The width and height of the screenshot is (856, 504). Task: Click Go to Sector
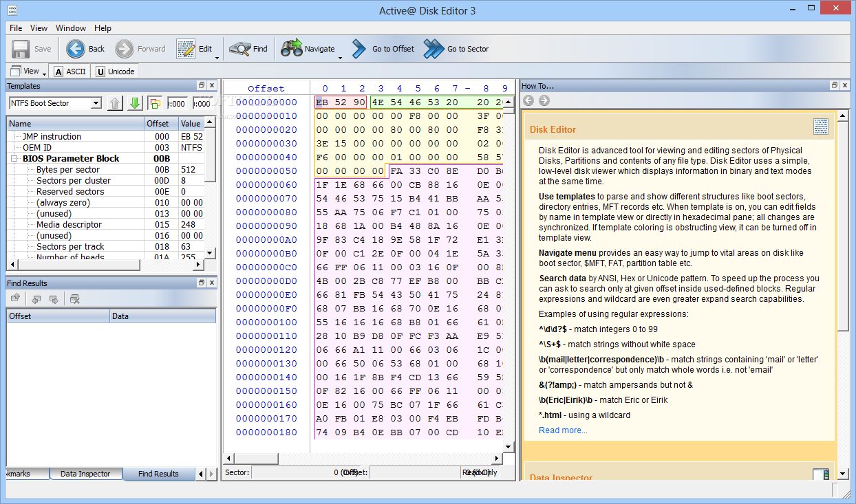[456, 49]
